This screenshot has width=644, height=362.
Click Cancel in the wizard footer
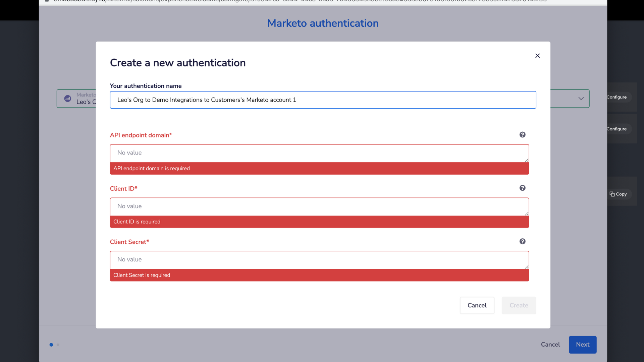click(x=550, y=345)
